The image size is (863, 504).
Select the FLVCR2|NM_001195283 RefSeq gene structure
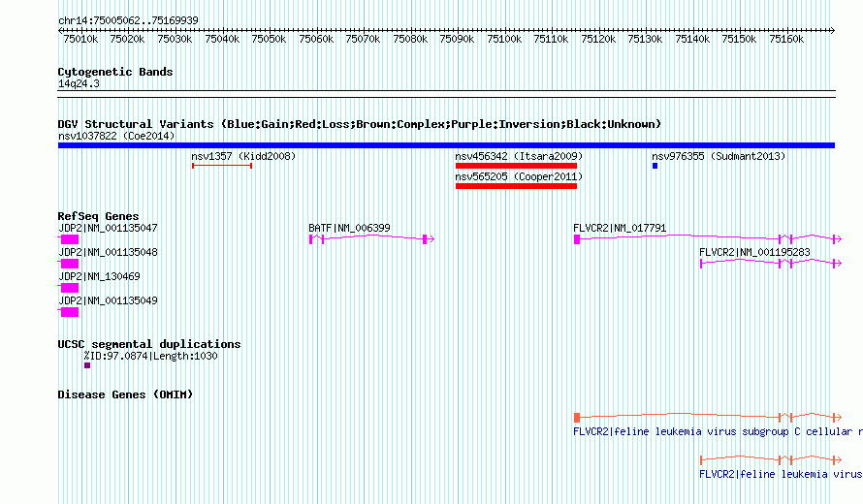(771, 263)
